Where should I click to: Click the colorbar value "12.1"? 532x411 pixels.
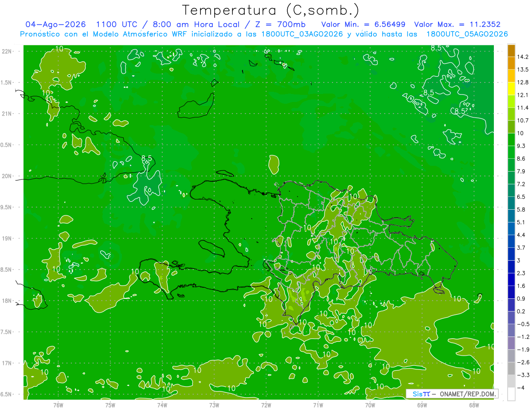[x=523, y=95]
